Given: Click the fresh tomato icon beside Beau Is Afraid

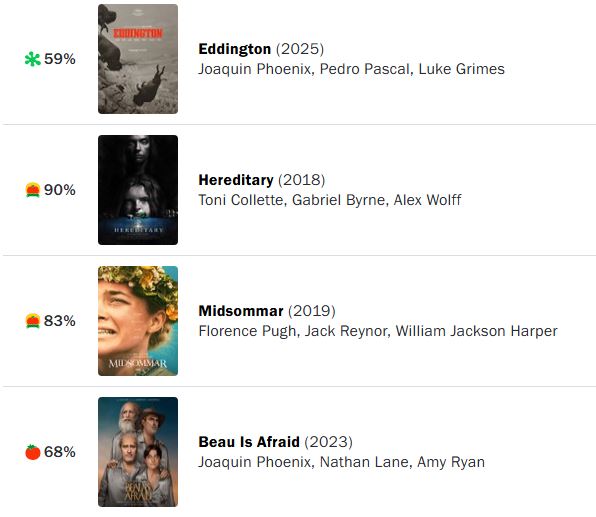Looking at the screenshot, I should coord(33,452).
